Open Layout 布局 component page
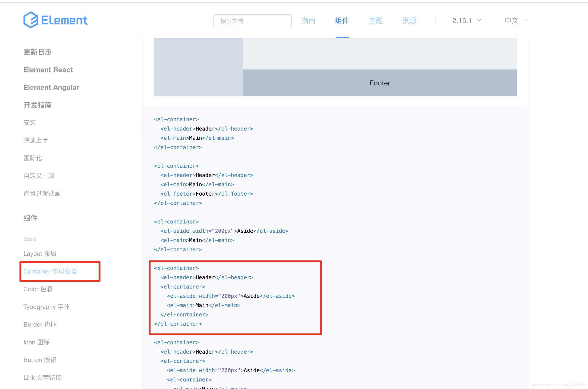588x389 pixels. click(40, 254)
